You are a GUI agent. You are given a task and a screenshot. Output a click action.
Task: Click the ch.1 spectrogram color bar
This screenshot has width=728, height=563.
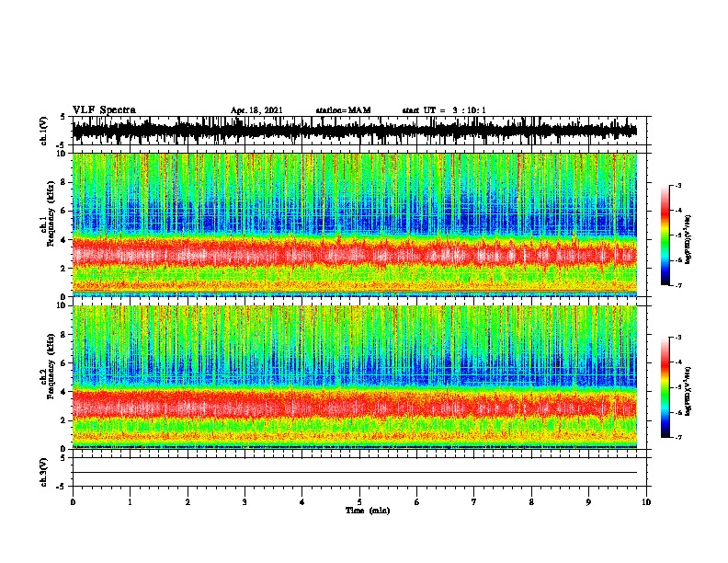665,236
